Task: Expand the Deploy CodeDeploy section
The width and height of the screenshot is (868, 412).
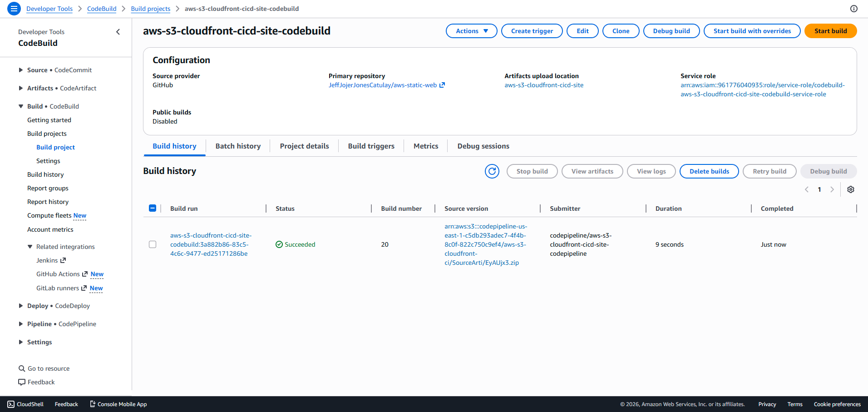Action: pyautogui.click(x=21, y=306)
